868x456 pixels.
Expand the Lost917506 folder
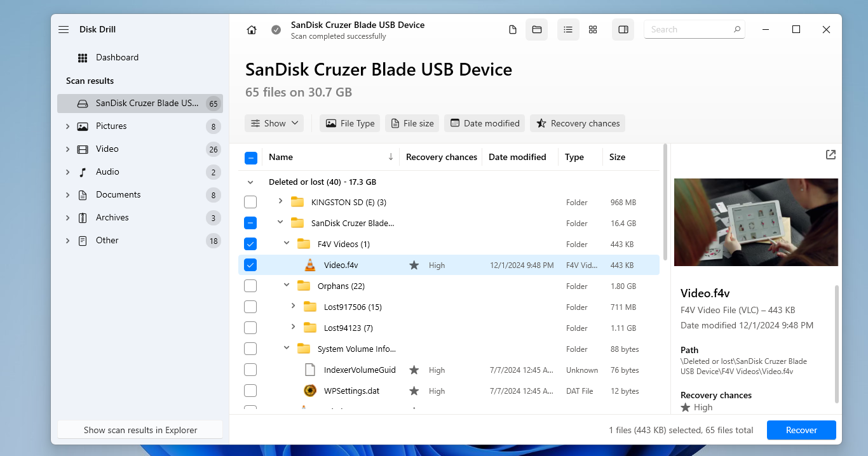pos(293,307)
